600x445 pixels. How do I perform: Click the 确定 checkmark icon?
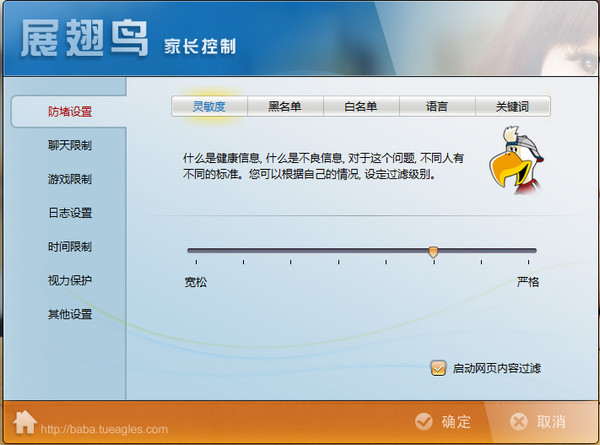click(424, 422)
